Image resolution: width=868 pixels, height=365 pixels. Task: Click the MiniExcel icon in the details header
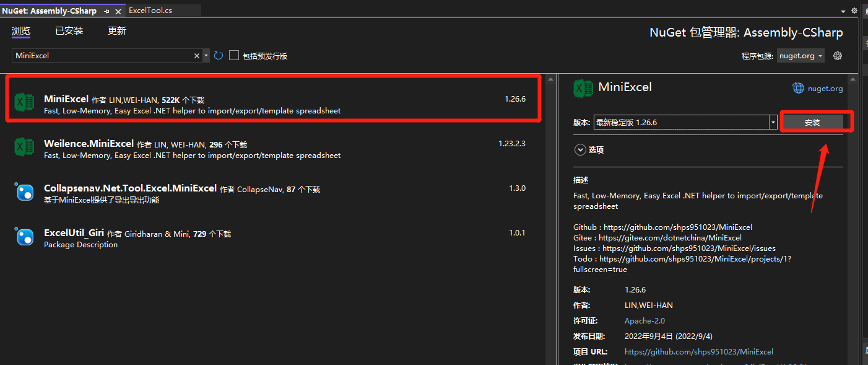[583, 88]
